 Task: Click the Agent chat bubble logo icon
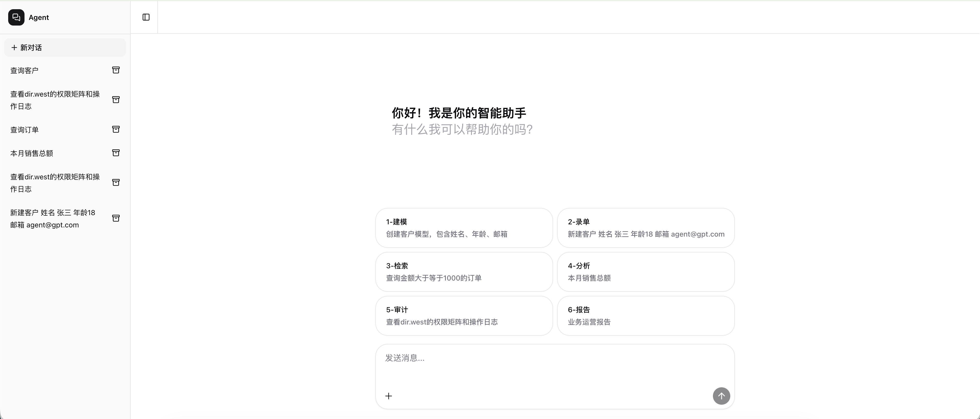tap(16, 17)
